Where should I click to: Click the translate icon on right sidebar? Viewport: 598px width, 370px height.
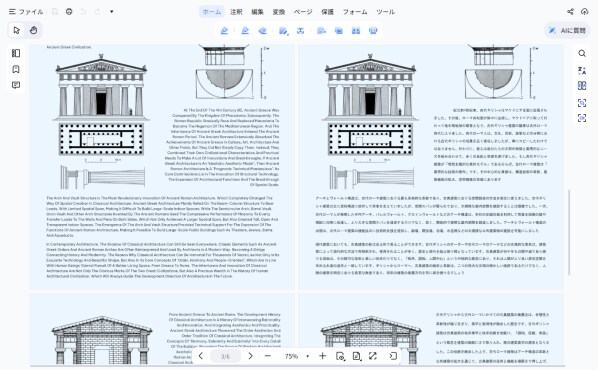coord(582,70)
